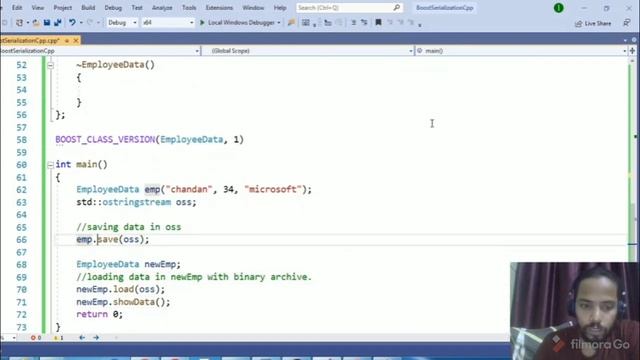Click the Save All toolbar icon
This screenshot has height=360, width=640.
pos(58,22)
